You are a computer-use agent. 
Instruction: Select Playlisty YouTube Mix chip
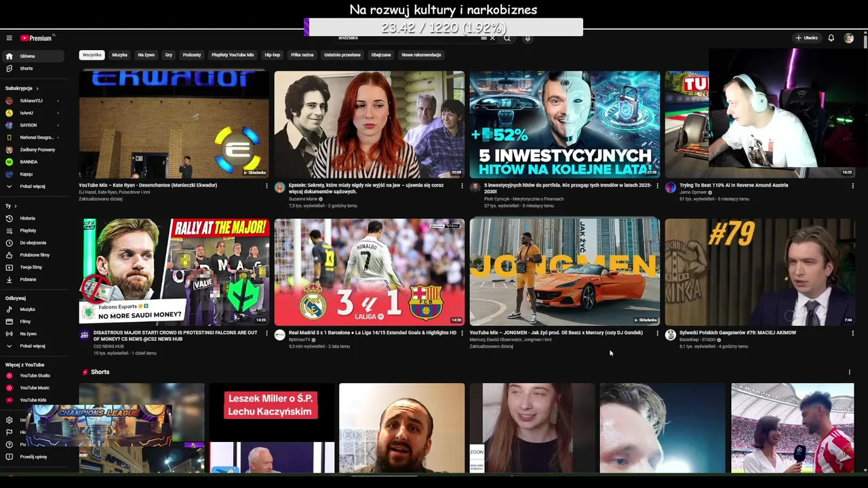pos(233,55)
